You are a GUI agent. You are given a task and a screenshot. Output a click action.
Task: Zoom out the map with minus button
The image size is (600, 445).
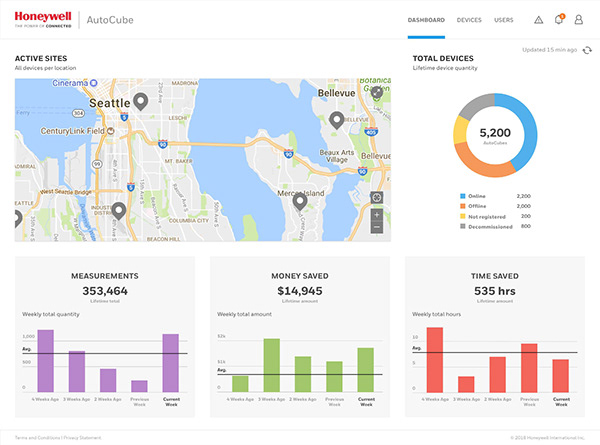377,227
